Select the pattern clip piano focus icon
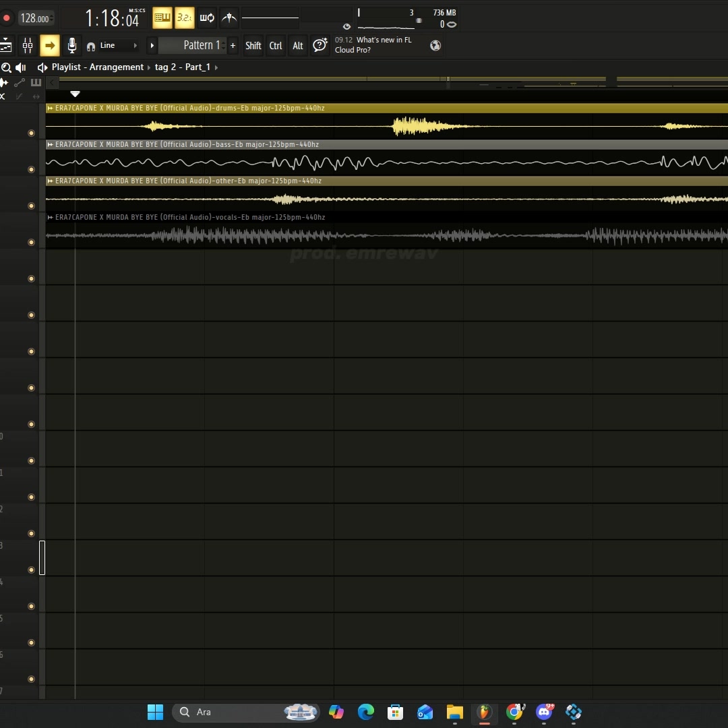Viewport: 728px width, 728px height. 36,83
